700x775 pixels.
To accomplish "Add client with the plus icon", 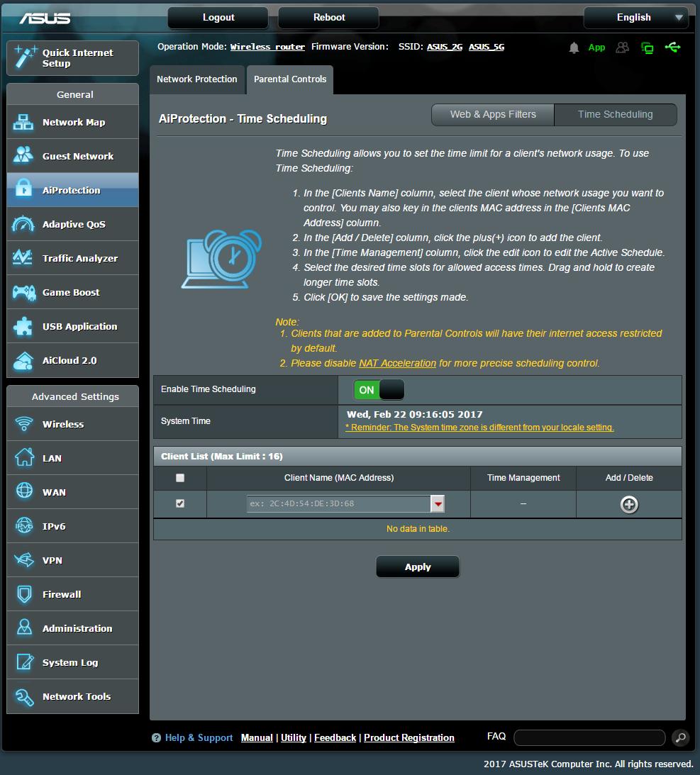I will tap(629, 504).
